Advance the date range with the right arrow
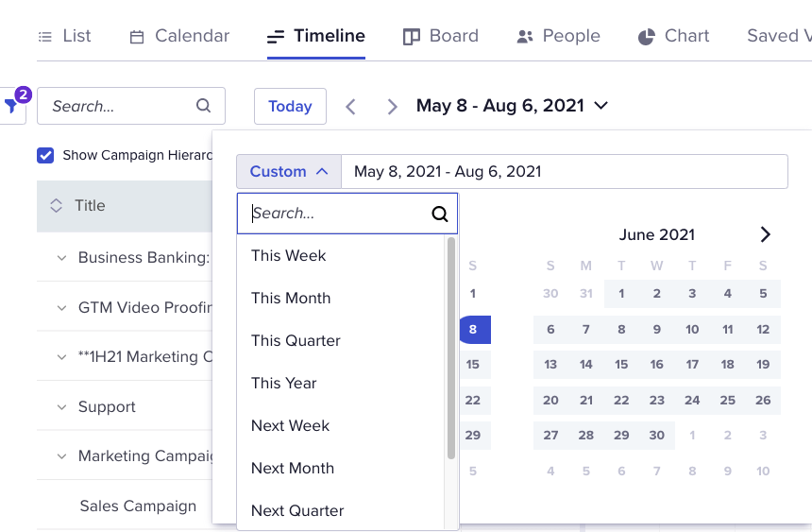The image size is (812, 532). 393,106
